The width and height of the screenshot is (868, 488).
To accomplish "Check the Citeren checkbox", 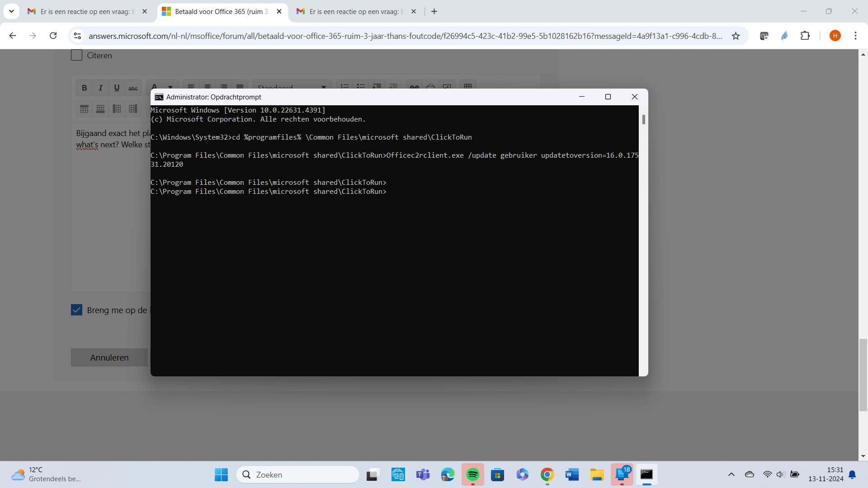I will tap(76, 55).
